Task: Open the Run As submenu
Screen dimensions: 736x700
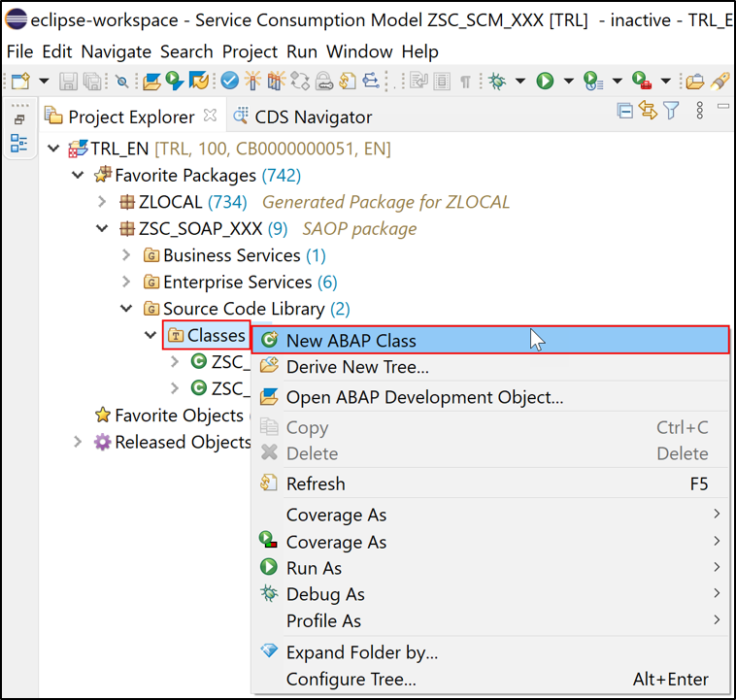Action: pyautogui.click(x=490, y=568)
